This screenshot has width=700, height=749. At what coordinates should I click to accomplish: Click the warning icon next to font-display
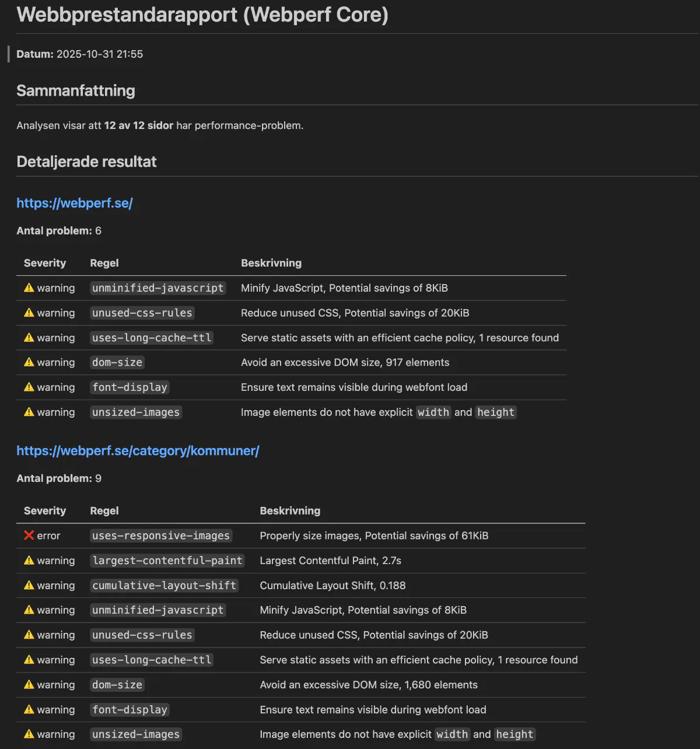pos(30,387)
